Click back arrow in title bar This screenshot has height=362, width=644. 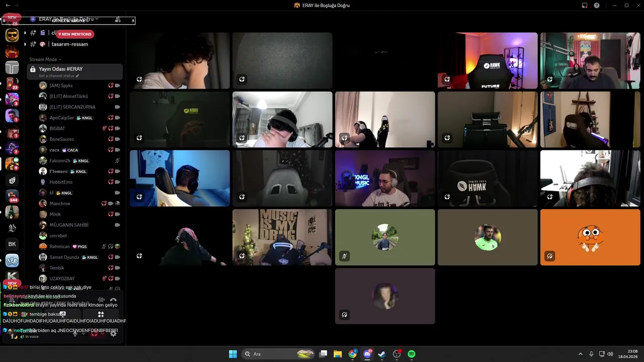(8, 5)
